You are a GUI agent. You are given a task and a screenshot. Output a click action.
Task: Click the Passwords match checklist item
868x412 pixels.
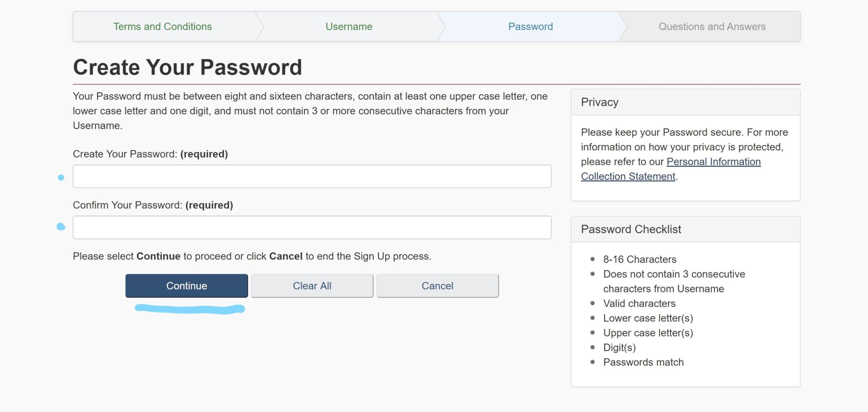[x=643, y=362]
